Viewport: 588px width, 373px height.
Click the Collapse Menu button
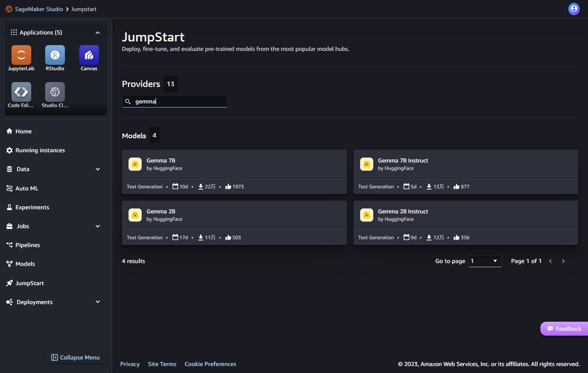point(75,357)
